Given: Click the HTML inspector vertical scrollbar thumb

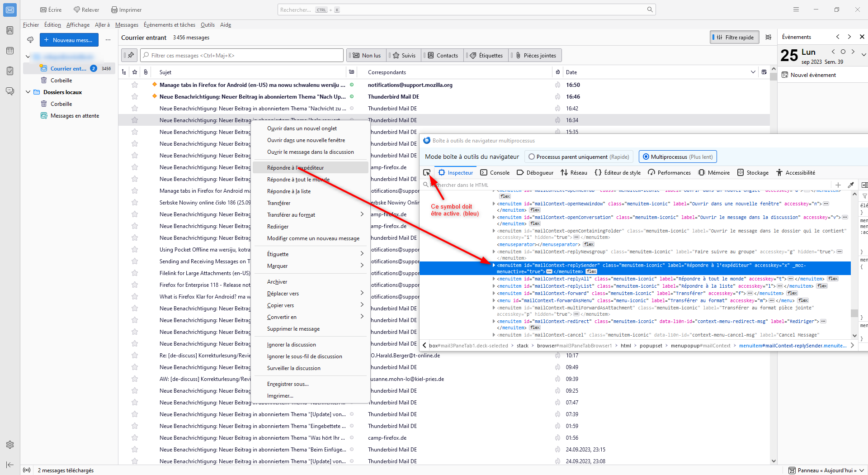Looking at the screenshot, I should click(854, 313).
